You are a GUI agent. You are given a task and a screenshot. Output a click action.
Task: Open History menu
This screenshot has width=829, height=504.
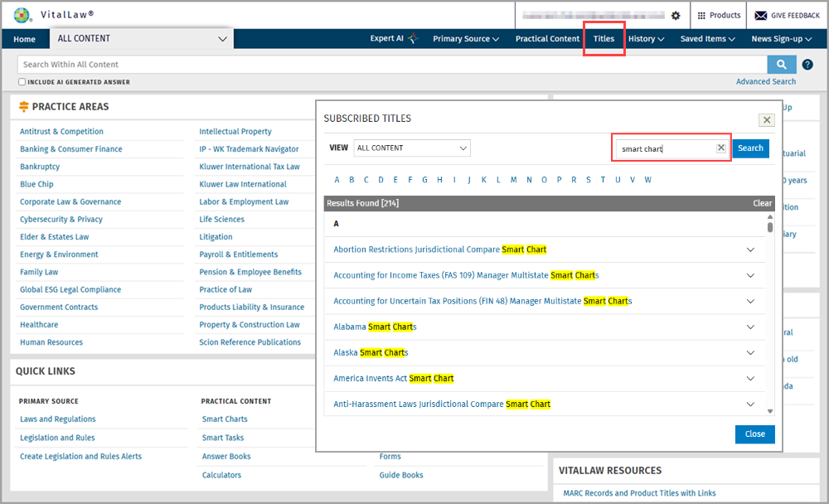click(x=646, y=39)
